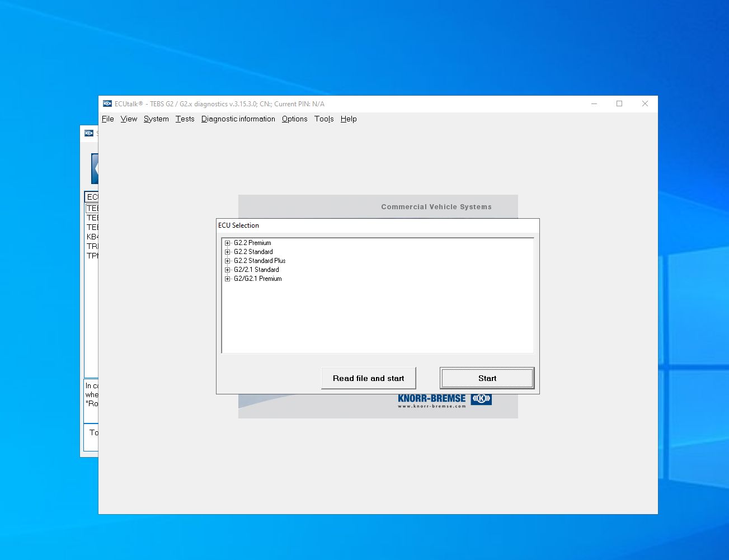Viewport: 729px width, 560px height.
Task: Open the Tools menu
Action: [x=323, y=119]
